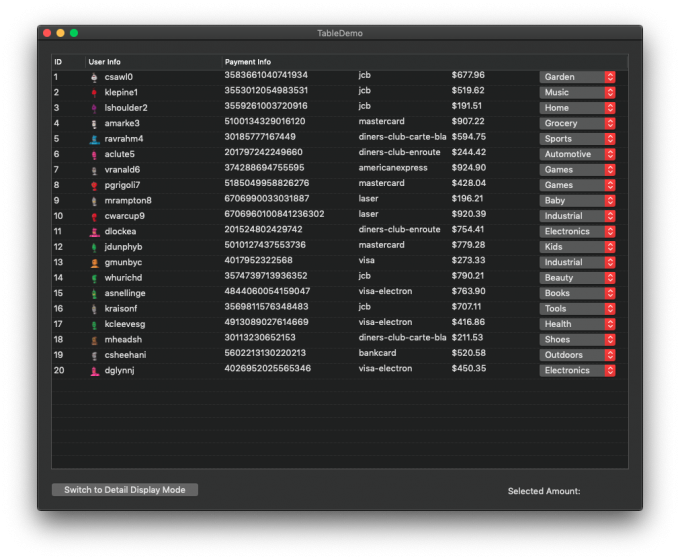Click the avatar icon beside klepine1
Screen dimensions: 680x560
click(94, 93)
